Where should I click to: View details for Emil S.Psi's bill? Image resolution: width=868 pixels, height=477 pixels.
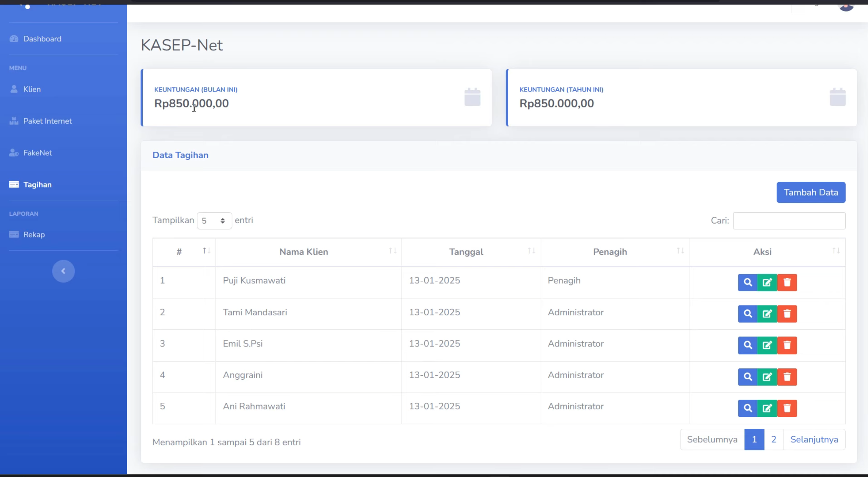[747, 345]
